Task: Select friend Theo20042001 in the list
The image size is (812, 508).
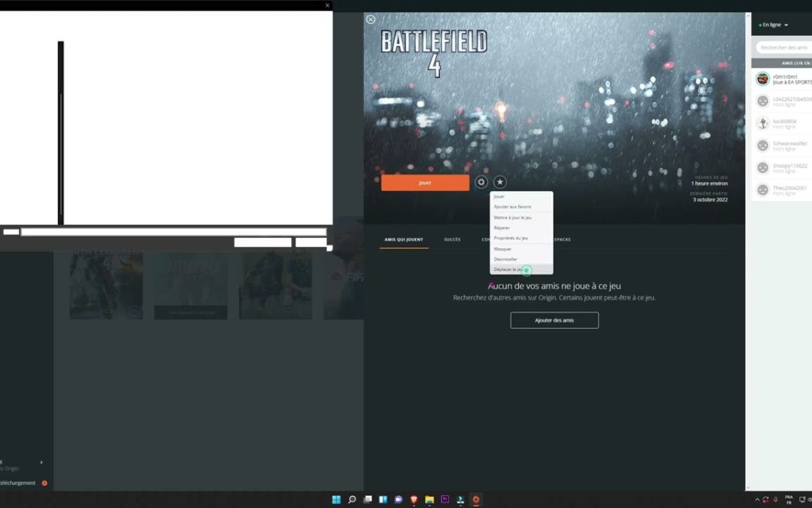Action: pos(781,190)
